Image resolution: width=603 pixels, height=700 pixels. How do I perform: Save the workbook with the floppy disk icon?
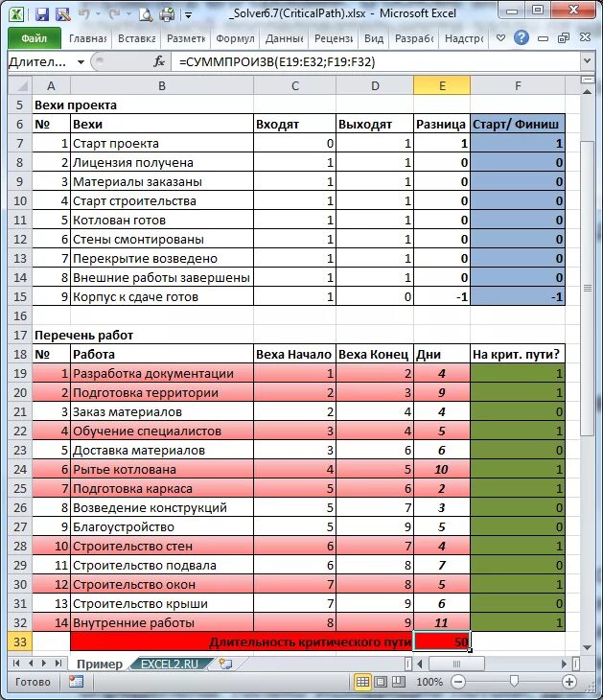point(42,14)
